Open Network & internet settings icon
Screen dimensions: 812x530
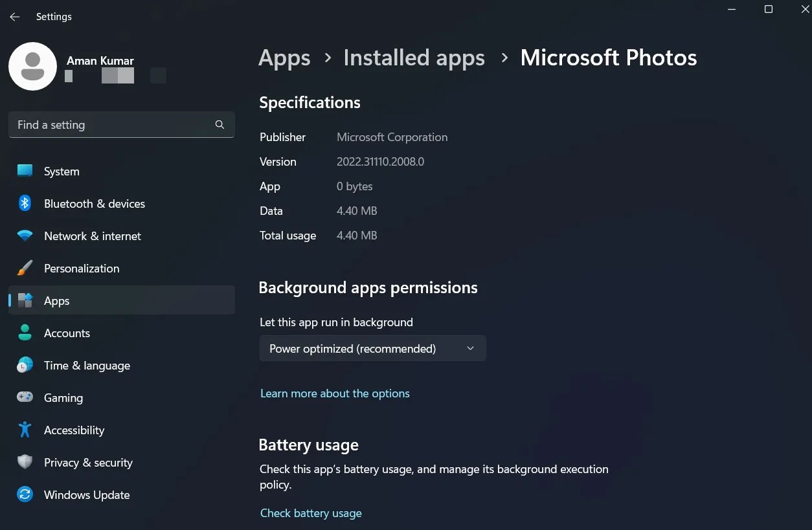[24, 236]
